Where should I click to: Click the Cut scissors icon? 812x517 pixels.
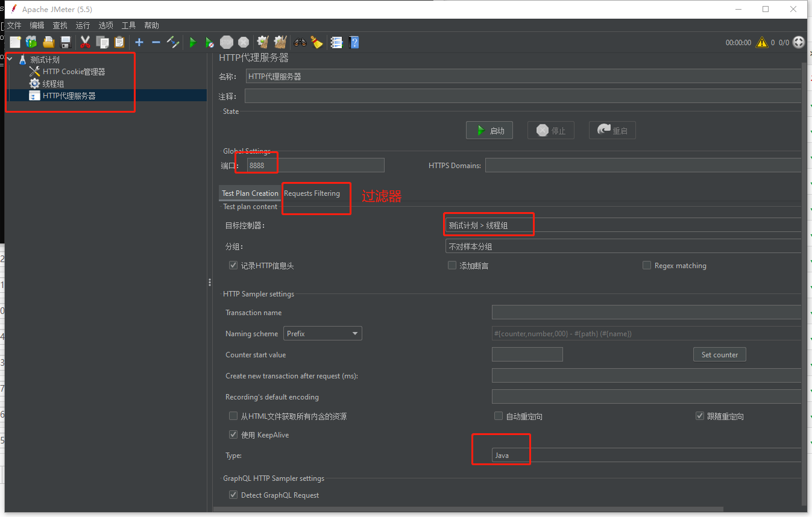point(85,42)
